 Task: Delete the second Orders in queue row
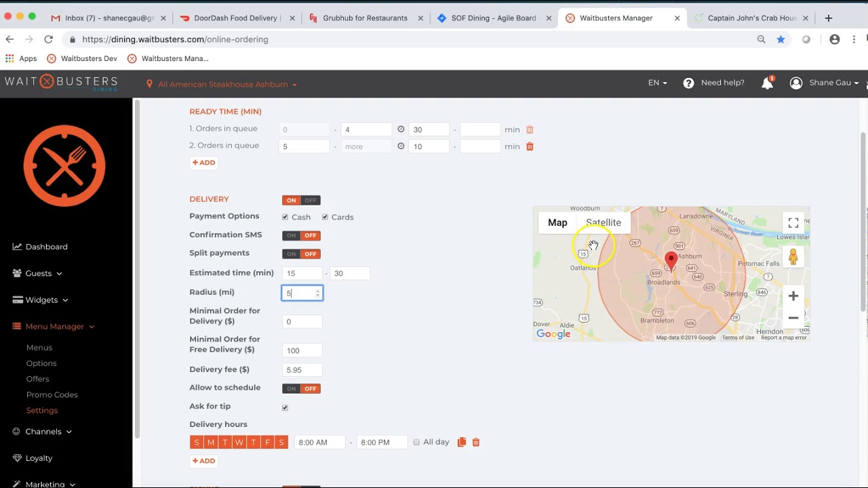tap(530, 146)
